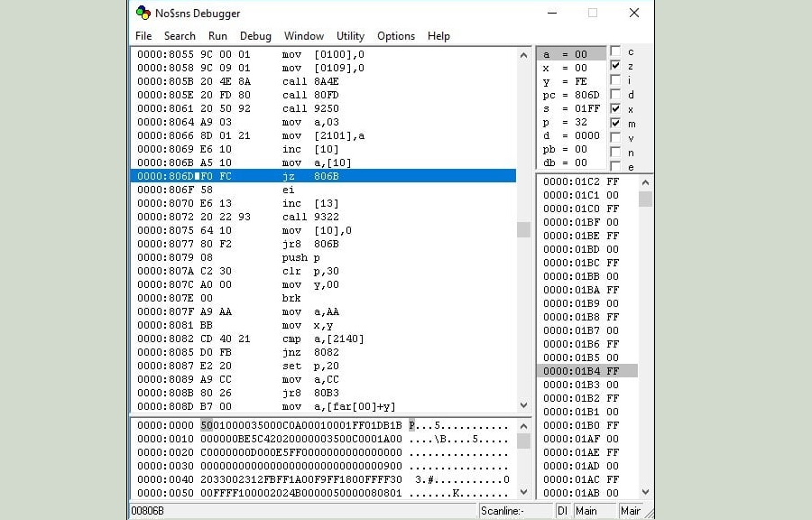This screenshot has height=520, width=812.
Task: Disable the 'm' flag checkbox
Action: click(615, 123)
